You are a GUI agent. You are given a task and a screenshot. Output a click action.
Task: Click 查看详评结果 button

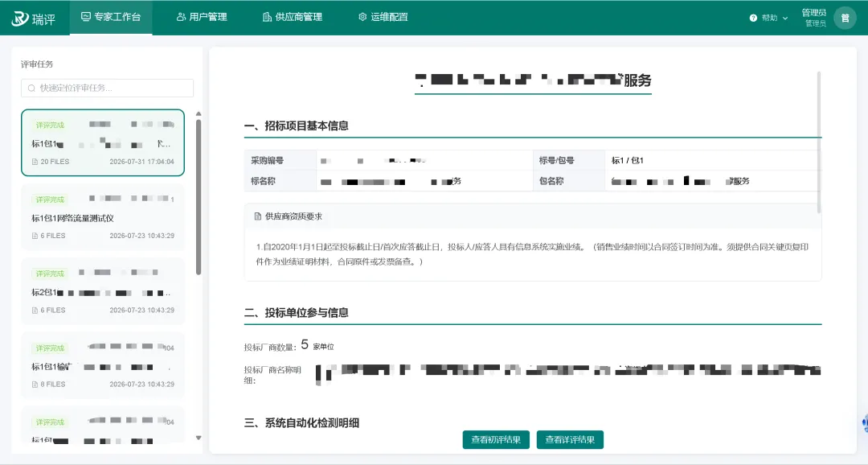(x=570, y=439)
